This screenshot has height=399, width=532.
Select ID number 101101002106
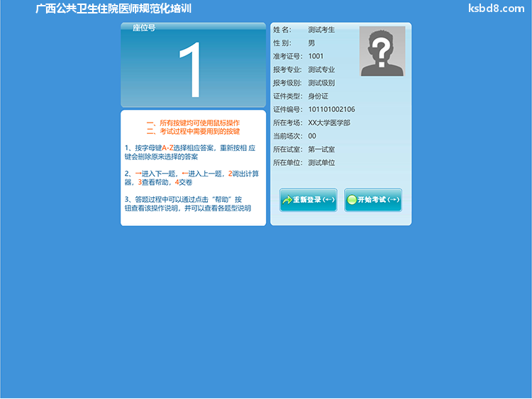pyautogui.click(x=331, y=110)
